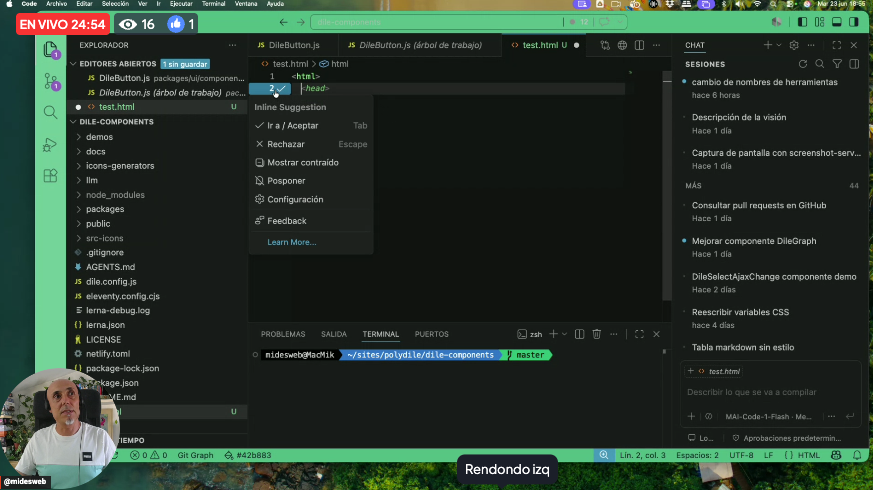The image size is (873, 490).
Task: Open the PROBLEMAS panel tab
Action: click(283, 334)
